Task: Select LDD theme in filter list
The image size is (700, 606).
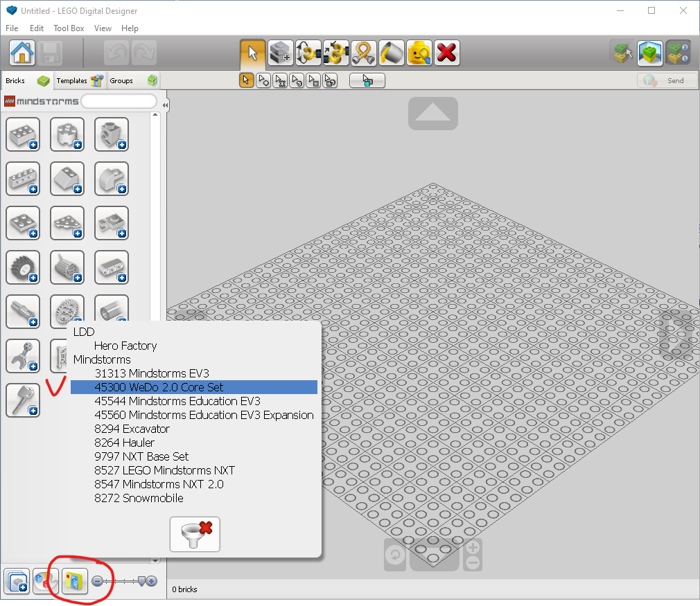Action: click(x=84, y=332)
